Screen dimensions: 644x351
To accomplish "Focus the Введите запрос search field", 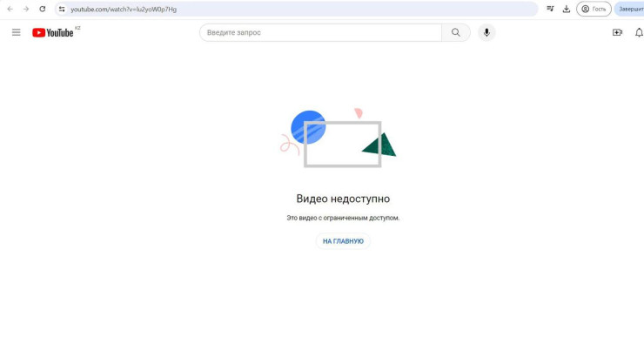I will click(x=321, y=32).
